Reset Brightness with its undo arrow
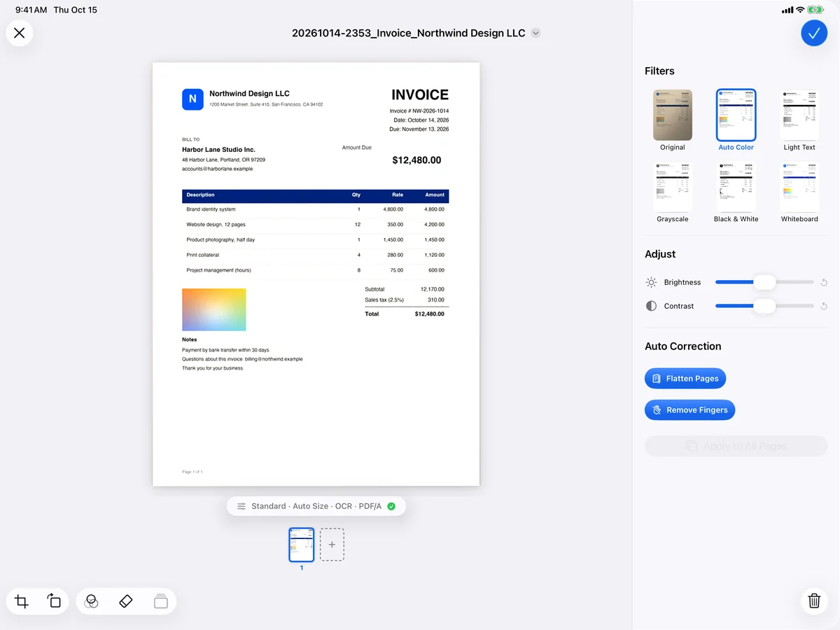 (x=824, y=283)
